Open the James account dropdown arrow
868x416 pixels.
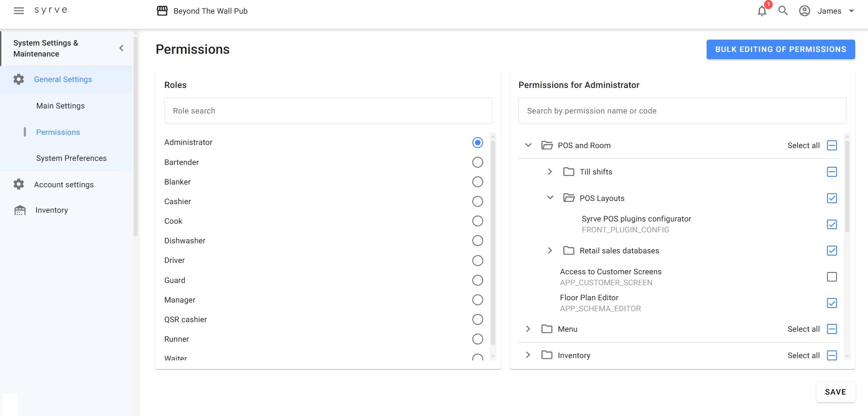[x=851, y=11]
